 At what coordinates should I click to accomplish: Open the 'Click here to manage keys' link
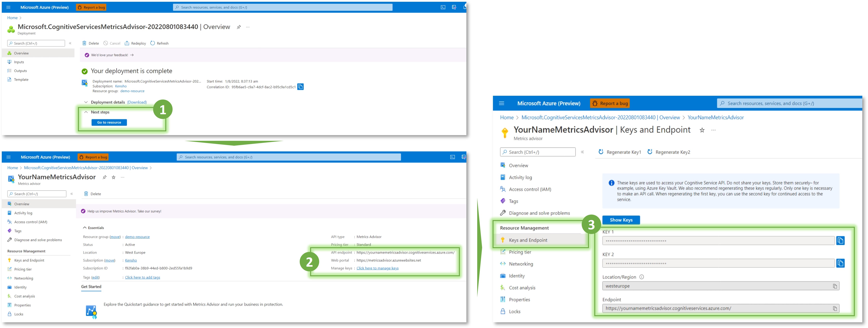coord(377,268)
